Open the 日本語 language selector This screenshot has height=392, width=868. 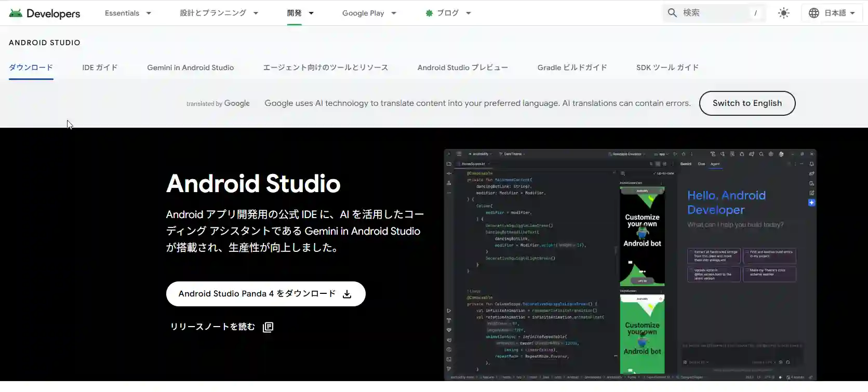pyautogui.click(x=832, y=13)
